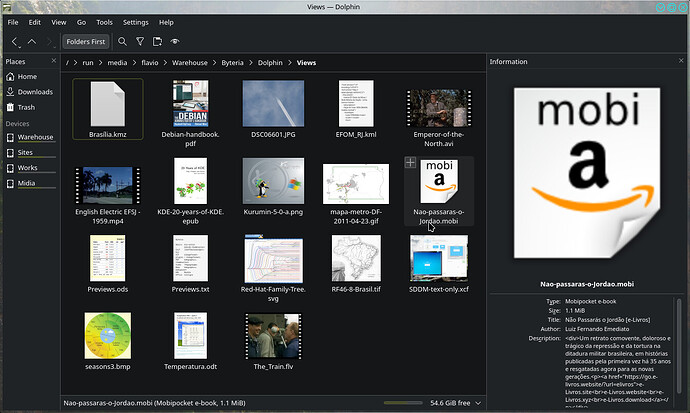Viewport: 690px width, 413px height.
Task: Close the Places panel
Action: tap(54, 61)
